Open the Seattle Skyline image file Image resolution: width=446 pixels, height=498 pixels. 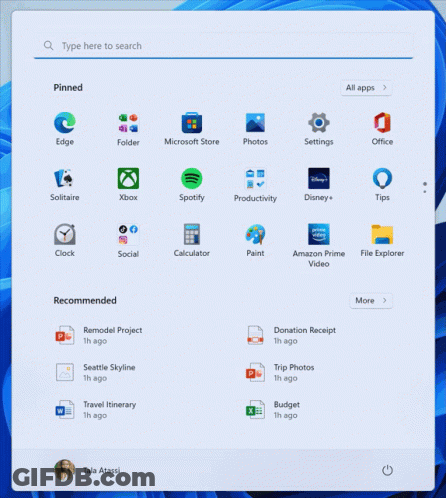(96, 372)
